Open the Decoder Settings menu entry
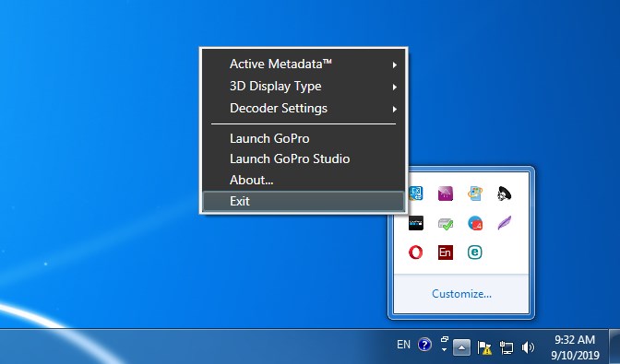 tap(304, 108)
